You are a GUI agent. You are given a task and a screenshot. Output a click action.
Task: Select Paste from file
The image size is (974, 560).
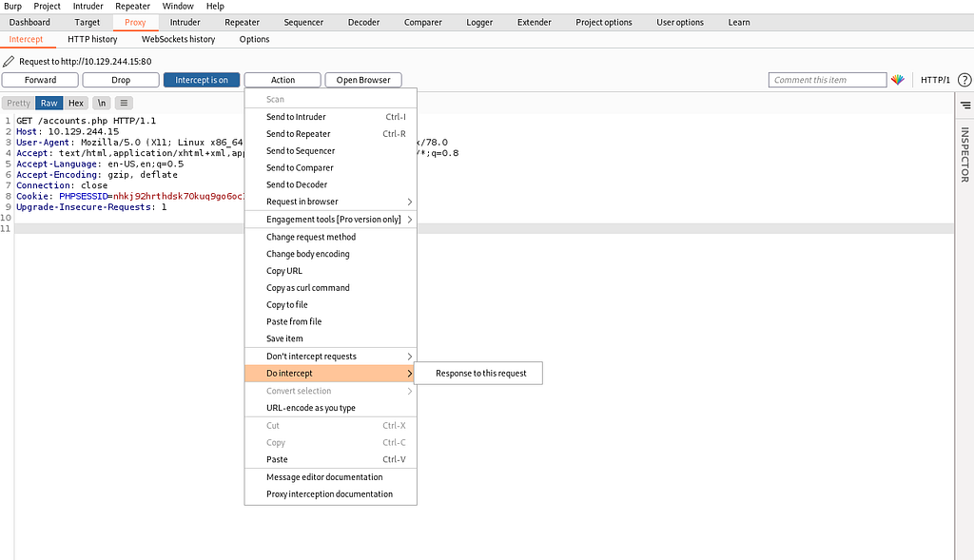pos(330,321)
